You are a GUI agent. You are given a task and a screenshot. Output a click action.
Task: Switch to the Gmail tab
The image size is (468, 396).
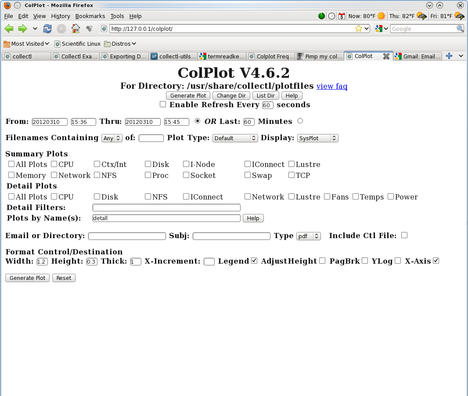417,56
